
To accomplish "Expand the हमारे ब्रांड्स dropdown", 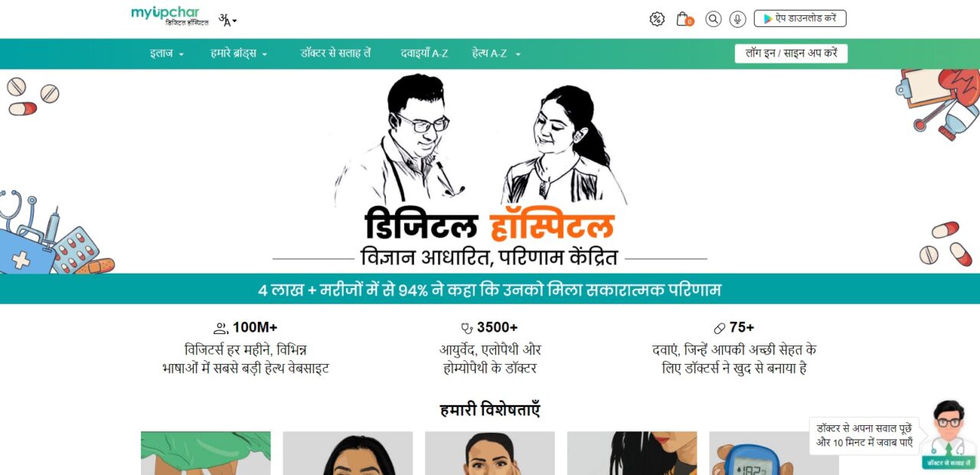I will point(239,54).
